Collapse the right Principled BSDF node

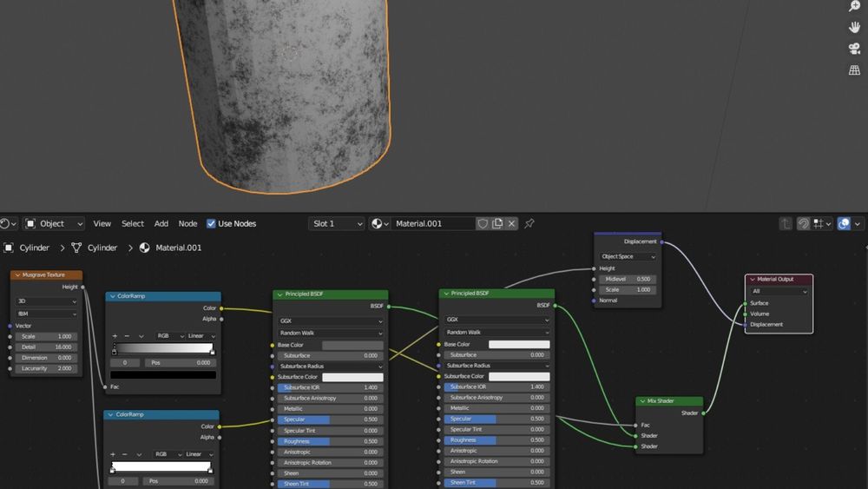point(445,294)
